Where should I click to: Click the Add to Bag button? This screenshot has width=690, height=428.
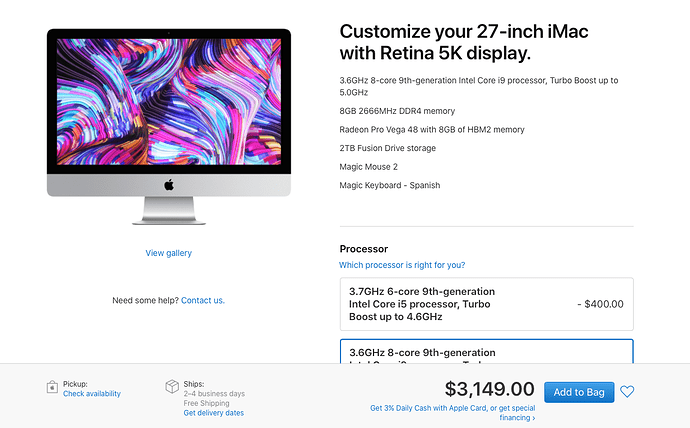[x=579, y=392]
